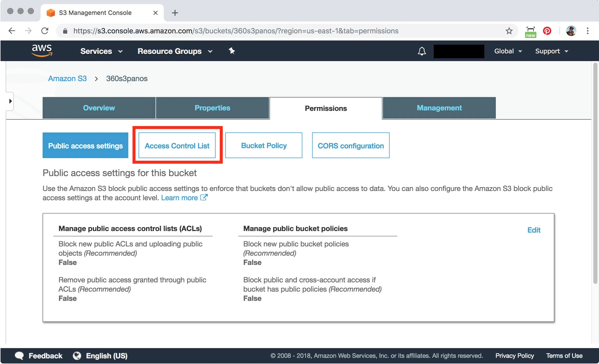This screenshot has width=599, height=364.
Task: Click the browser back arrow
Action: pos(12,31)
